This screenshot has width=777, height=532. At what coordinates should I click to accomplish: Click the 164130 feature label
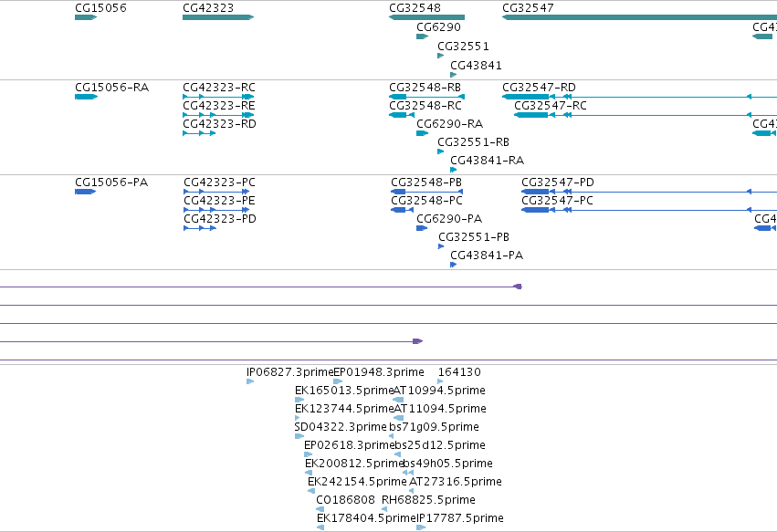(459, 372)
